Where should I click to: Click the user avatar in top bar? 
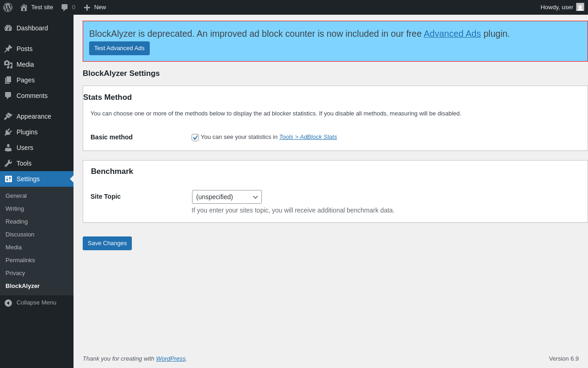click(580, 7)
